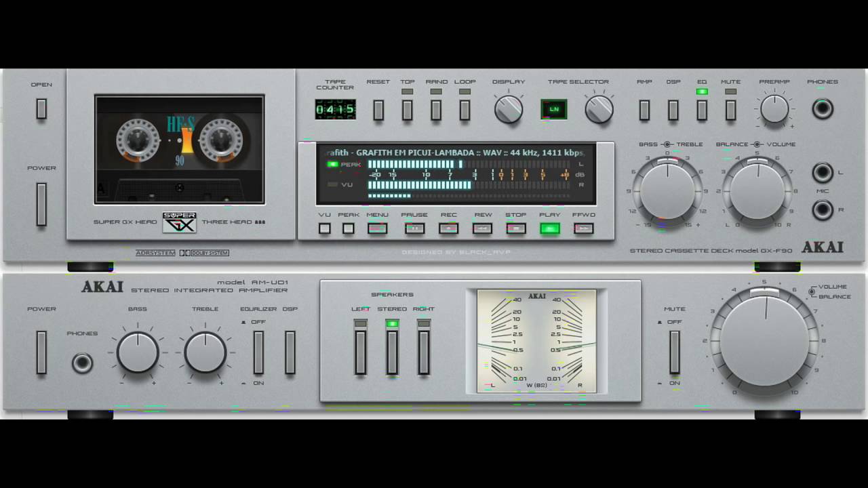Click the amplifier wattage VU meter

click(536, 341)
